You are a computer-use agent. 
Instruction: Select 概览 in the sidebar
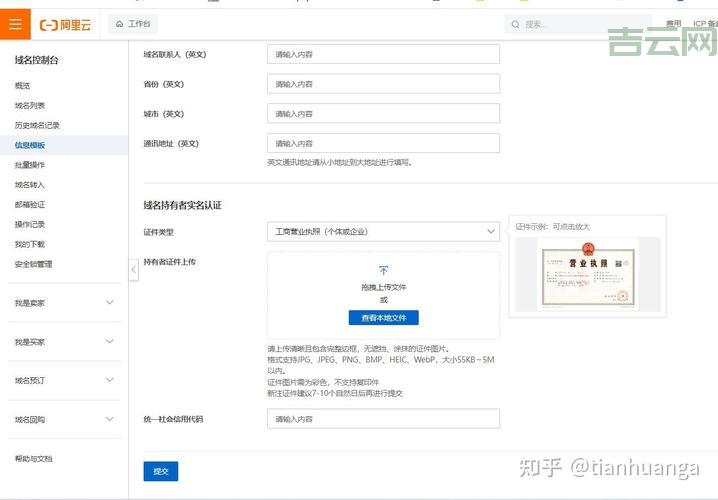pos(22,85)
